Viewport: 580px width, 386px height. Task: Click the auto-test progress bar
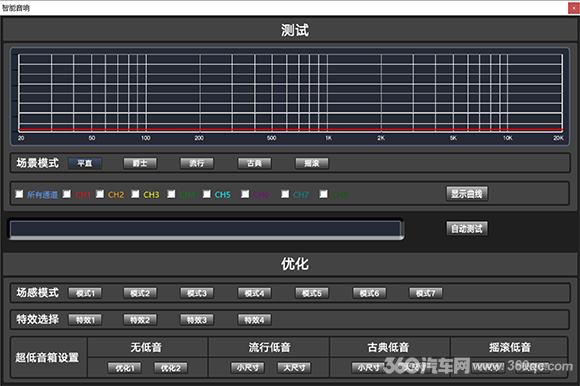(x=206, y=229)
